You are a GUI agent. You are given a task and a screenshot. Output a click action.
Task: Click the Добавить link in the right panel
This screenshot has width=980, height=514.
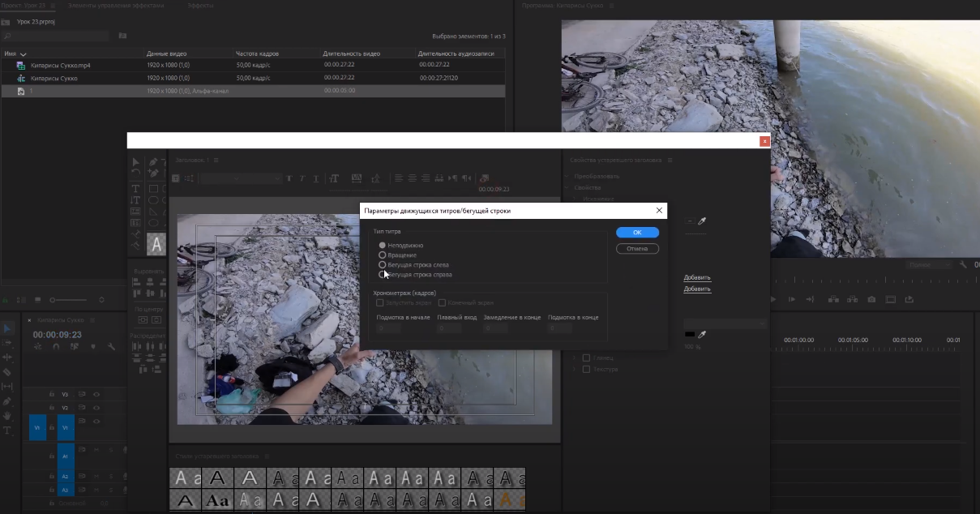tap(697, 277)
